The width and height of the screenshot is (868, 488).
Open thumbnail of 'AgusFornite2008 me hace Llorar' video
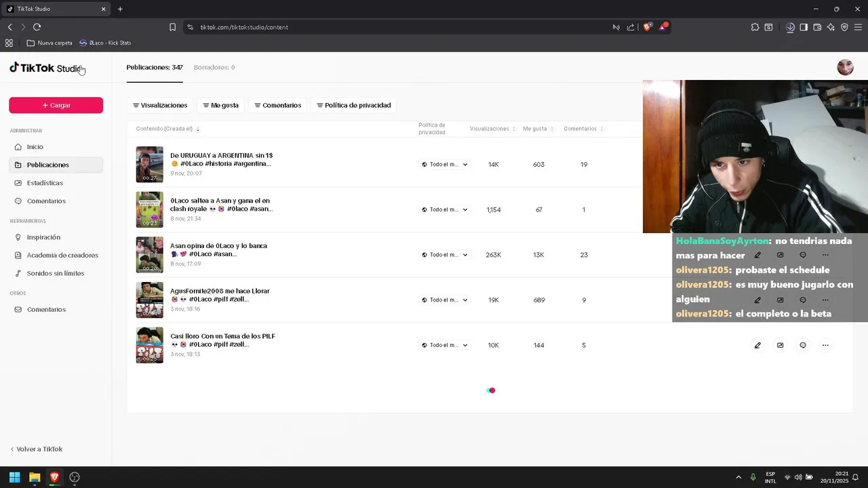[x=149, y=300]
